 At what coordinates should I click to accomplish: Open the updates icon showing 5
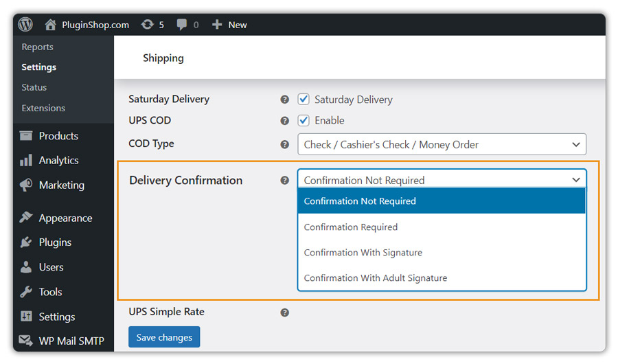point(148,25)
